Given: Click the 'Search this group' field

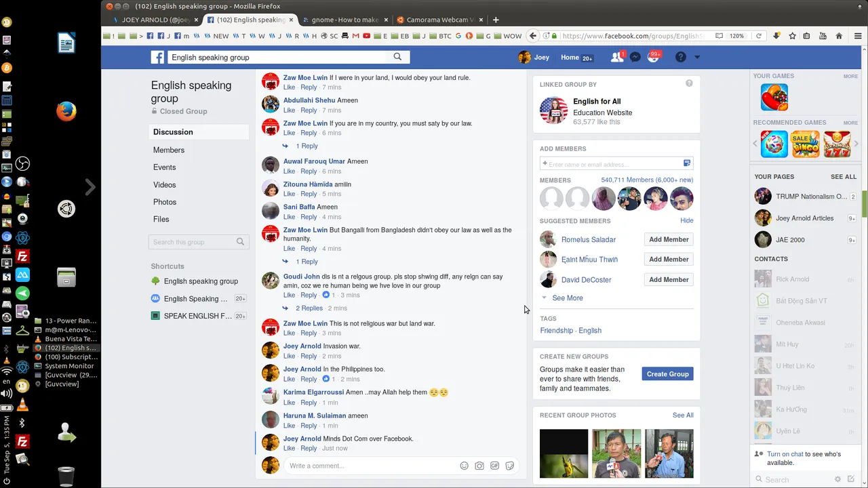Looking at the screenshot, I should (x=199, y=242).
